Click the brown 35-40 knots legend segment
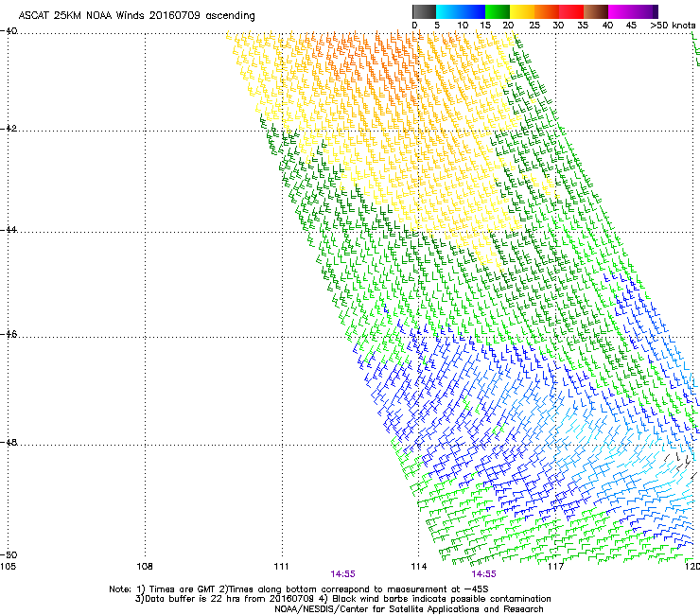700x615 pixels. coord(596,11)
